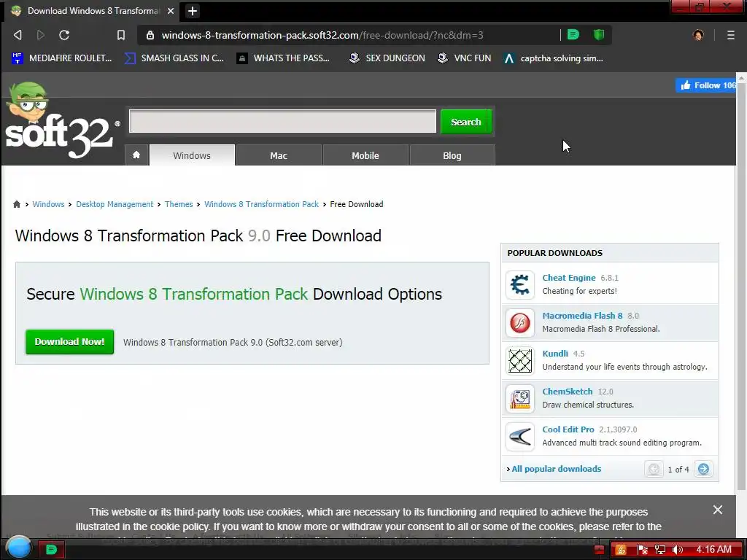Click the bookmark icon beside the address bar
Screen dimensions: 747x560
tap(121, 35)
